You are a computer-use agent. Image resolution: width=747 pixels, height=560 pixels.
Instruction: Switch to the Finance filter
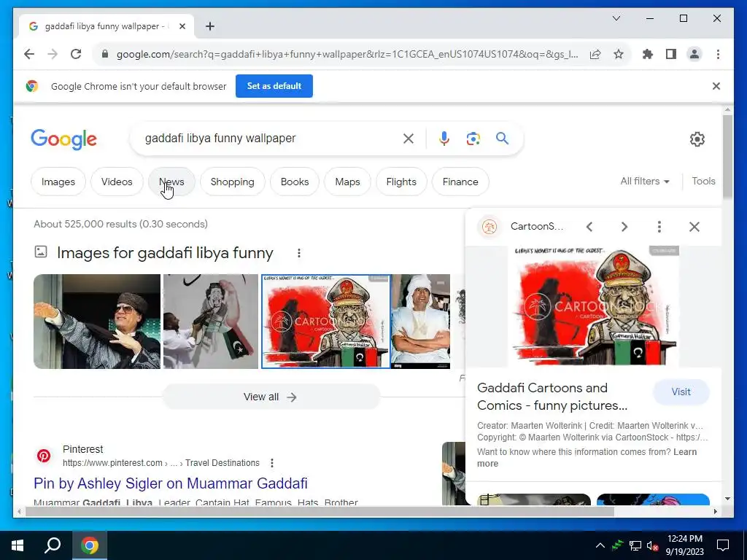coord(460,182)
